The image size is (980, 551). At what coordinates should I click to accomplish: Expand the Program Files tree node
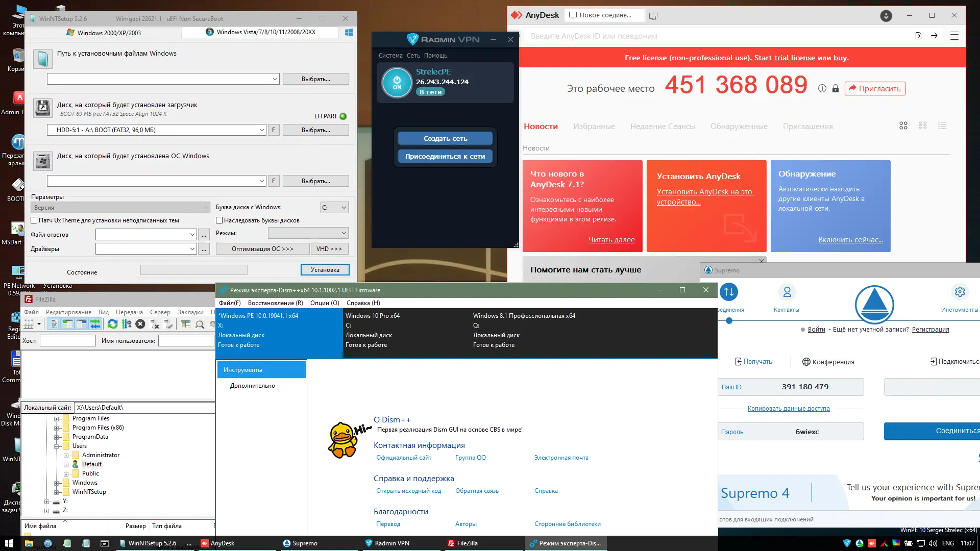57,418
